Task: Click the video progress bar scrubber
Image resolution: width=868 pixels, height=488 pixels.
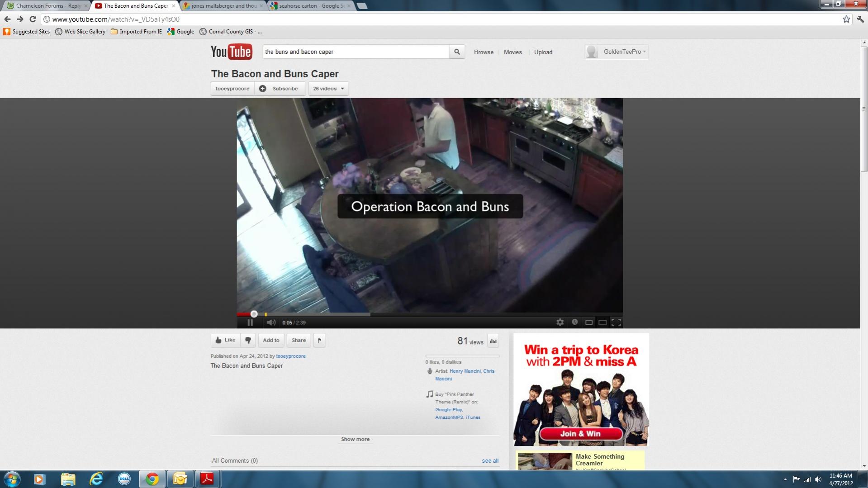Action: pos(254,314)
